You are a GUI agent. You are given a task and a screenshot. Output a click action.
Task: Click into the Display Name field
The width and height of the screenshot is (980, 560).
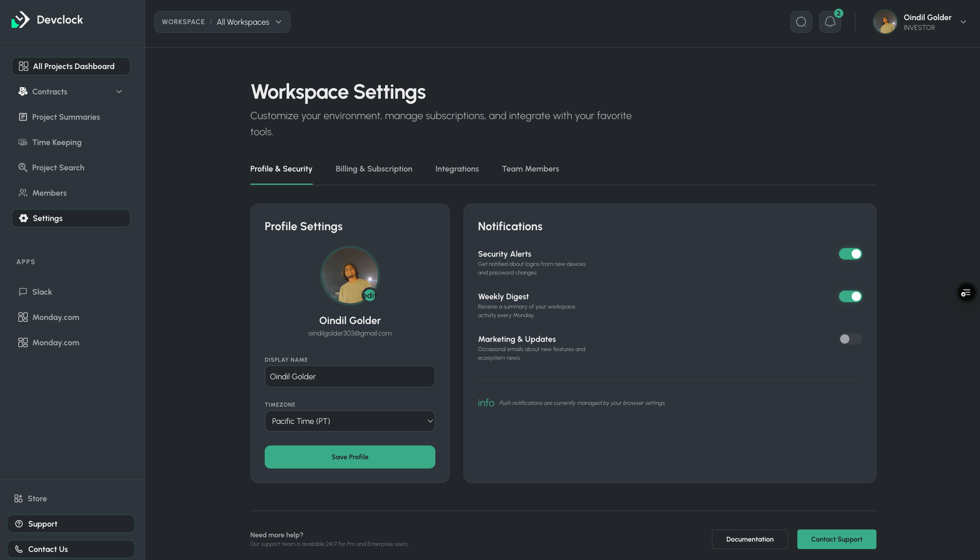tap(350, 376)
